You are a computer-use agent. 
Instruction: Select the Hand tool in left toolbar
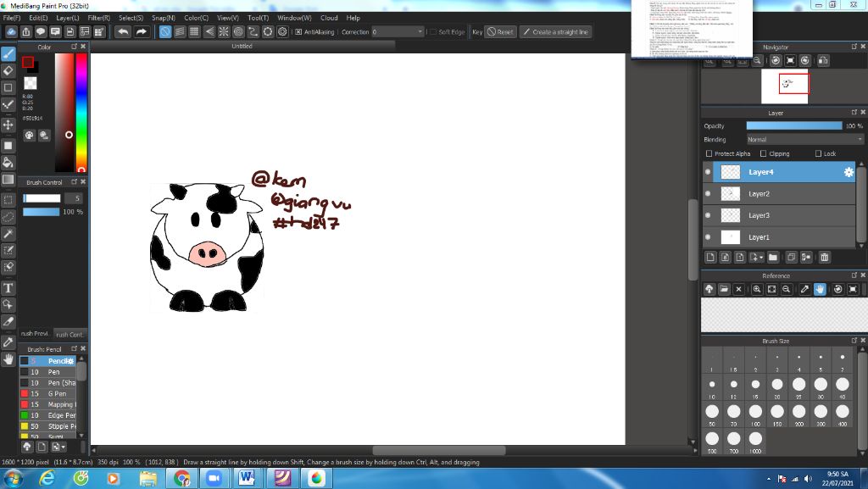point(8,359)
